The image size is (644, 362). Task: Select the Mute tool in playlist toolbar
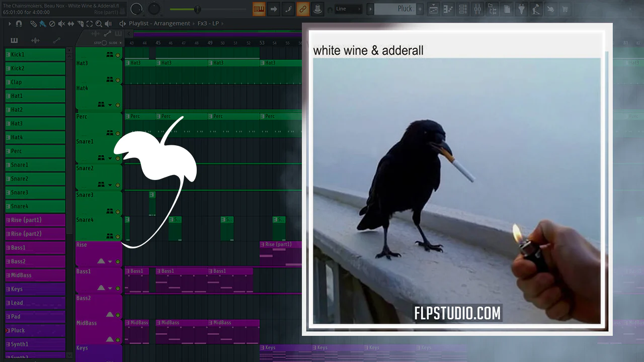[x=61, y=24]
